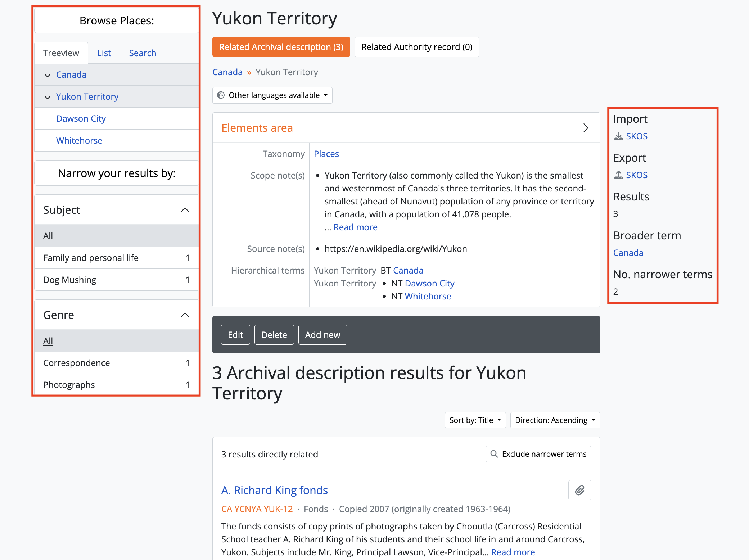749x560 pixels.
Task: Switch to the Search tab
Action: [143, 53]
